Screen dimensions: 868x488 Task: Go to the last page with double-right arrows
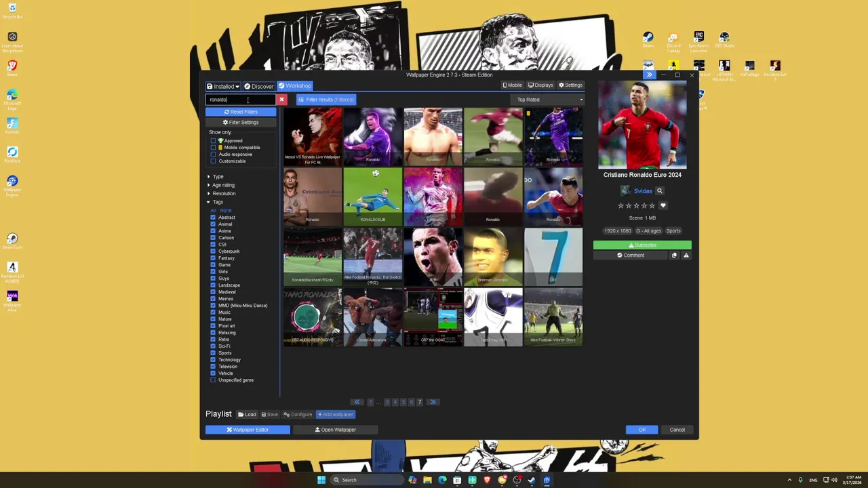[x=433, y=402]
